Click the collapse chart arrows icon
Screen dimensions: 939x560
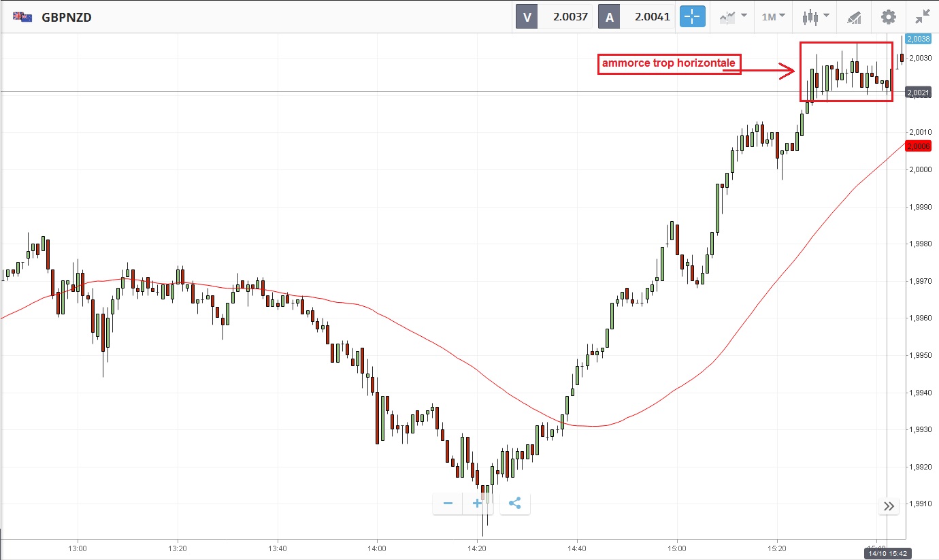[x=923, y=17]
